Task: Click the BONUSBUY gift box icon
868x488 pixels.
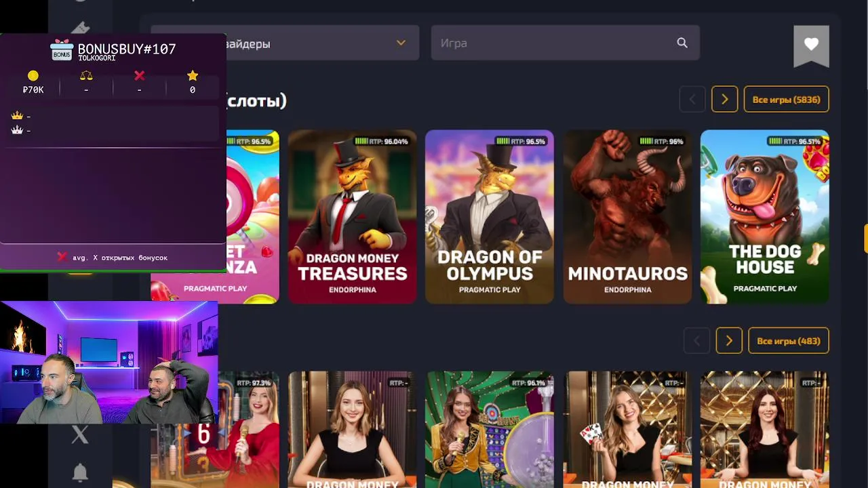Action: [x=62, y=50]
